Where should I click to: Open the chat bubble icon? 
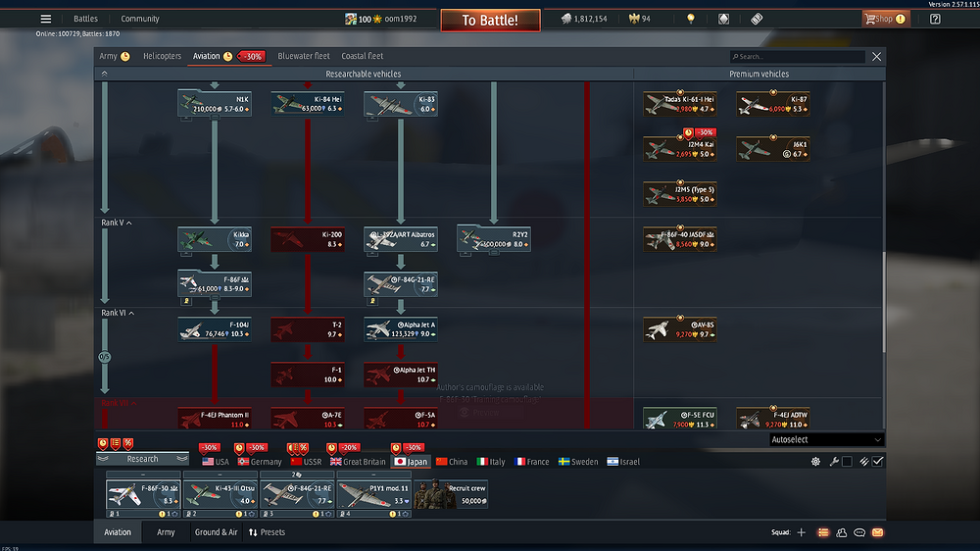pos(859,532)
